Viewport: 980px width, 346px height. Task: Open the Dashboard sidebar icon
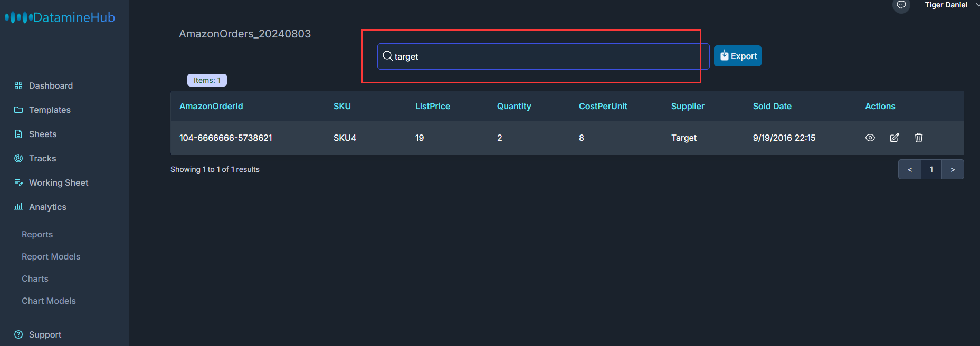point(18,85)
